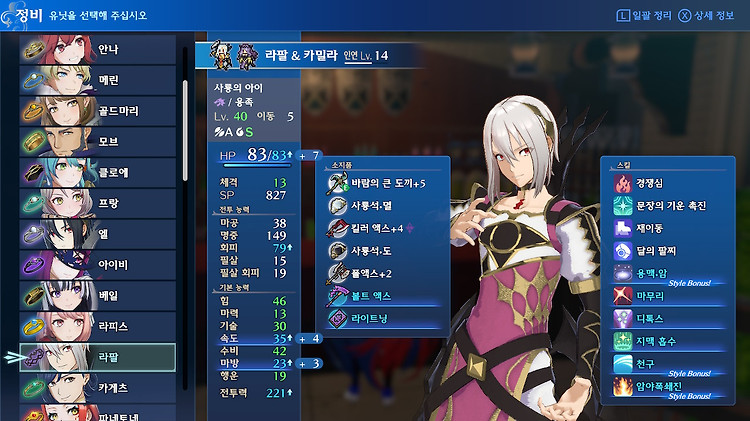Click the unit list scrollbar
Screen dimensions: 750x421
pyautogui.click(x=185, y=130)
